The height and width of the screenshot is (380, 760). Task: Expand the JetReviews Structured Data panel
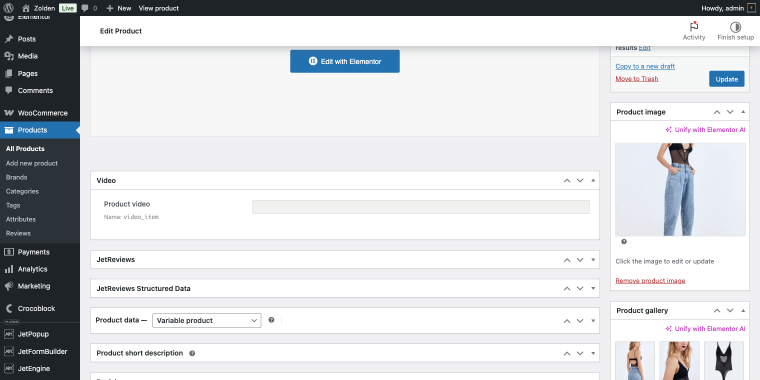tap(593, 288)
